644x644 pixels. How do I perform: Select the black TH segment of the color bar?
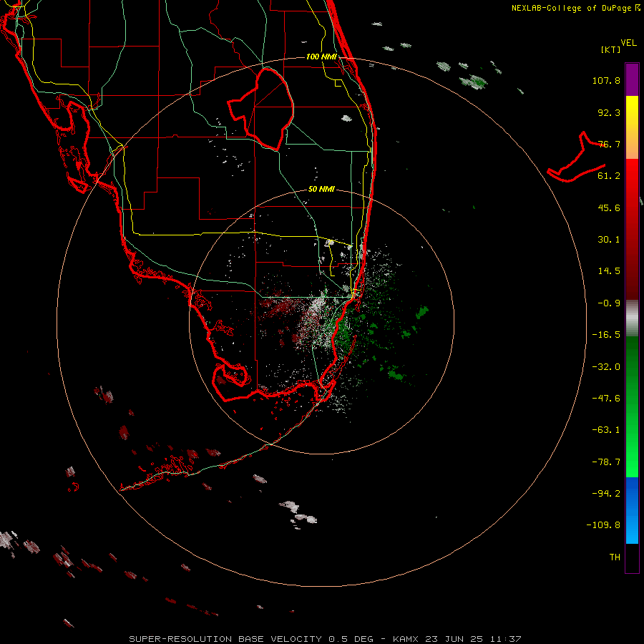pos(632,557)
